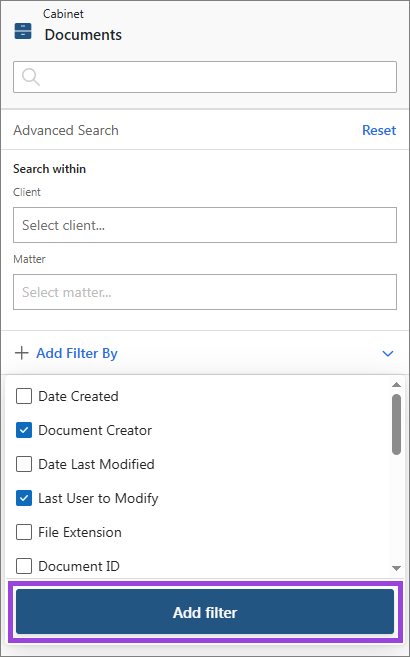Click the filter list scroll up arrow

coord(396,385)
